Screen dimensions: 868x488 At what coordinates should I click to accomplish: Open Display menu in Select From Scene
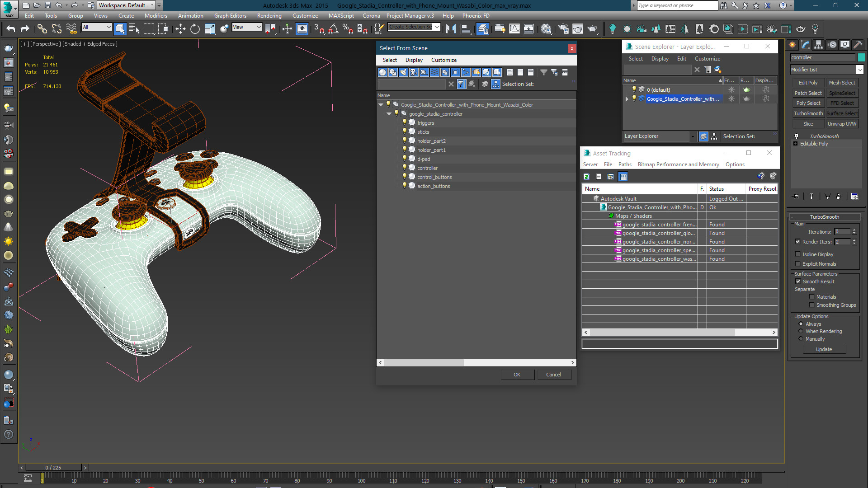pyautogui.click(x=414, y=60)
